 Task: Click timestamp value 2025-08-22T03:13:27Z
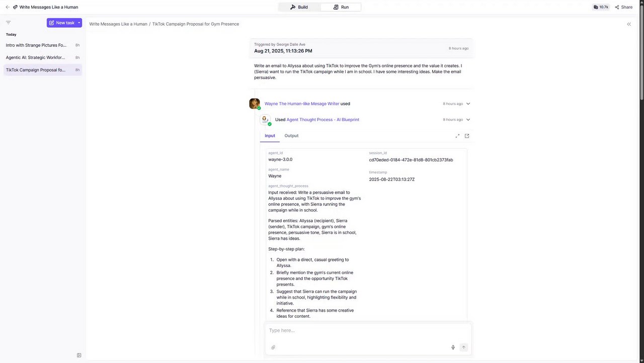[392, 179]
